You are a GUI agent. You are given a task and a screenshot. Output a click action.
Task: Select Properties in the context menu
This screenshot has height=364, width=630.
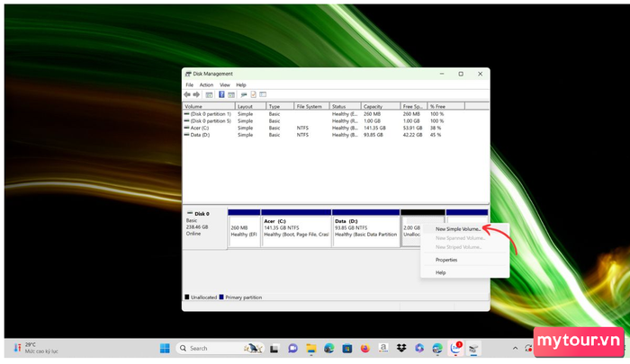coord(446,260)
